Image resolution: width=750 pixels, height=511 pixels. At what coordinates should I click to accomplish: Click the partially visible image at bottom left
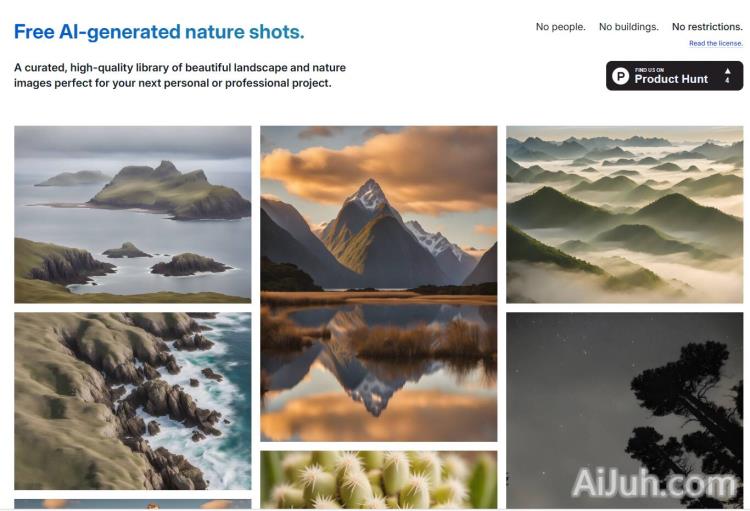tap(132, 504)
